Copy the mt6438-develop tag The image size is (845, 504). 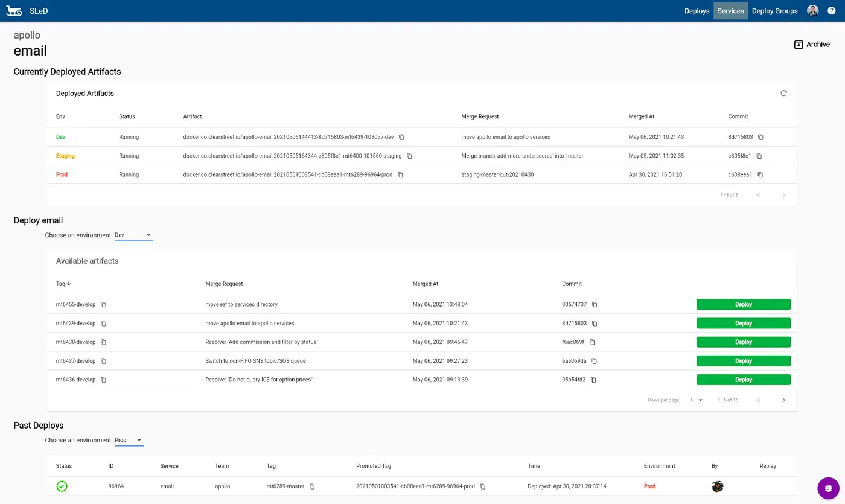pyautogui.click(x=103, y=342)
